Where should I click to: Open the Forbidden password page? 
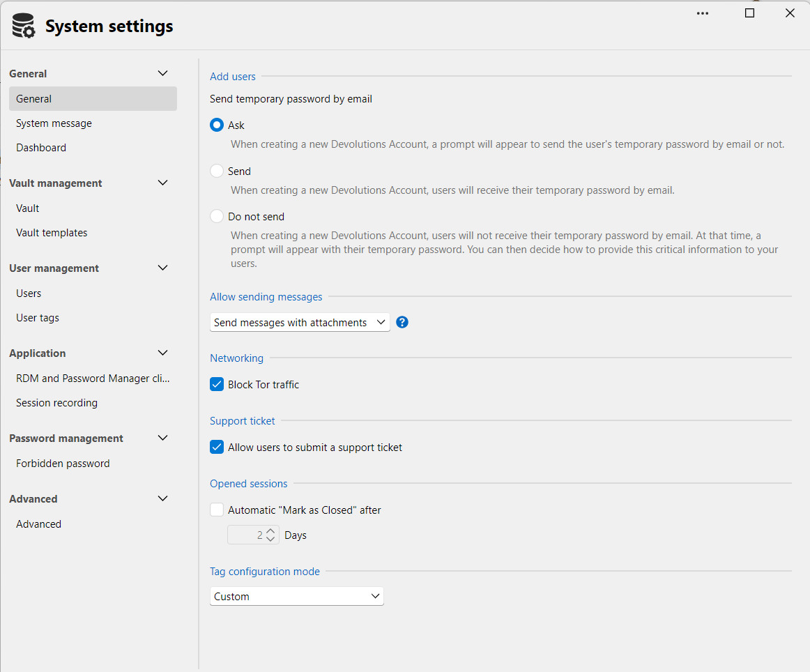point(63,464)
